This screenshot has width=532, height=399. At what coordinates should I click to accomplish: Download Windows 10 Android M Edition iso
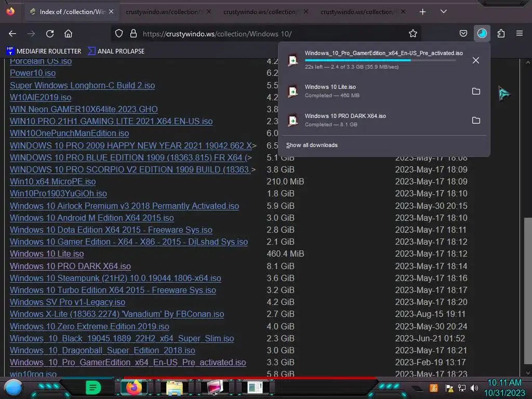pyautogui.click(x=91, y=218)
